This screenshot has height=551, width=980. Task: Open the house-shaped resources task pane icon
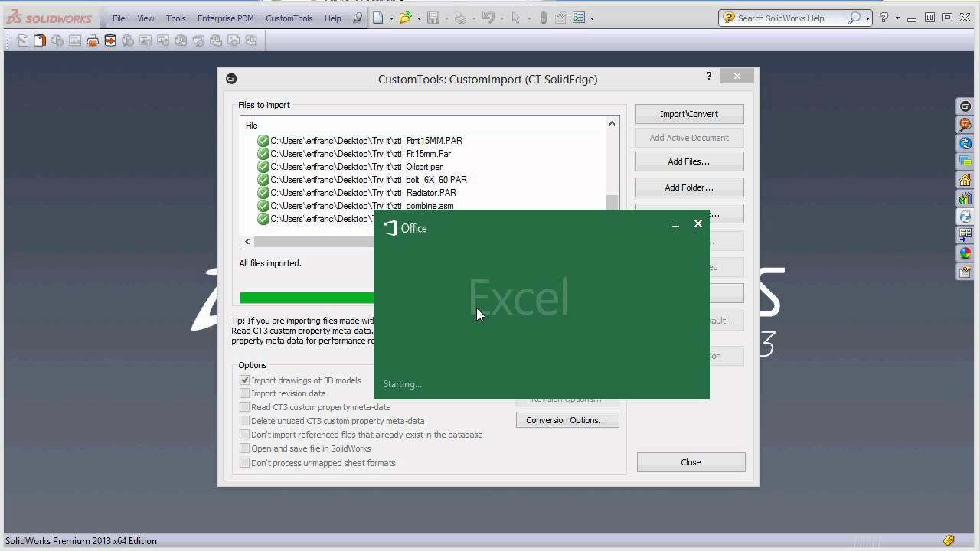tap(965, 181)
